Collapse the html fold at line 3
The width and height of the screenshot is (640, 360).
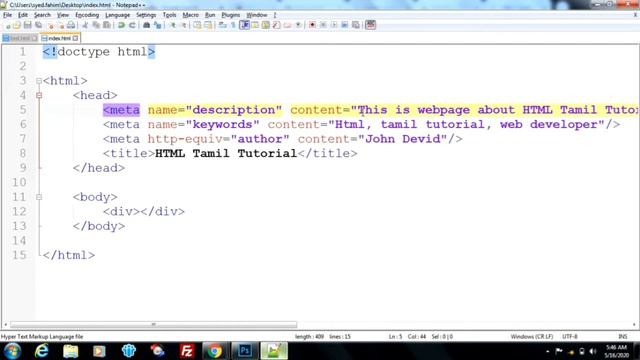pos(39,81)
